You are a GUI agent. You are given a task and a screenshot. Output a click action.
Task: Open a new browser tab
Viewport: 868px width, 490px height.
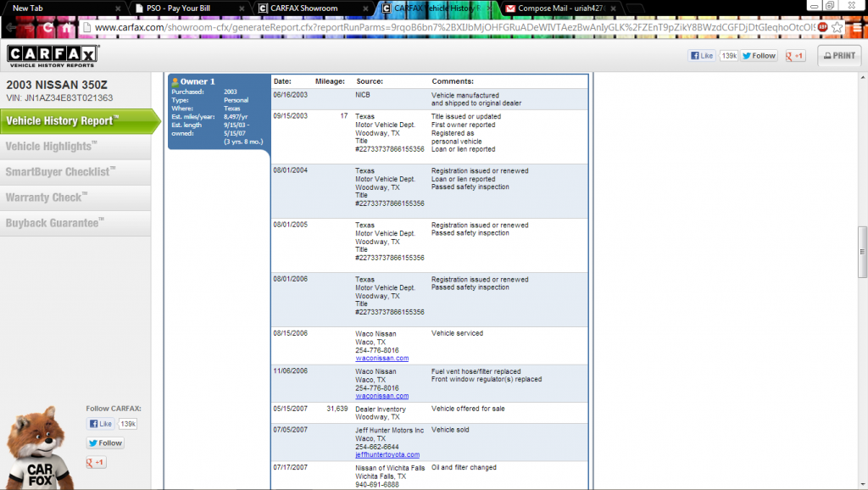coord(634,8)
